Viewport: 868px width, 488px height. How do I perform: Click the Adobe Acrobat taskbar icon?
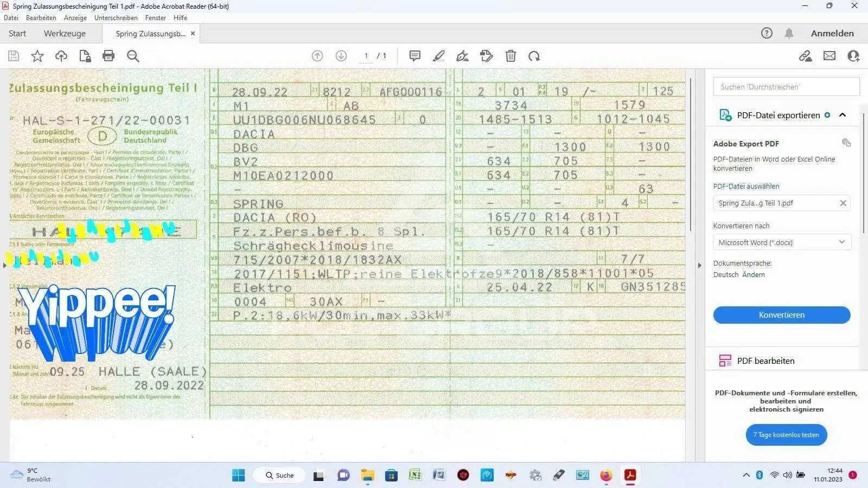click(x=630, y=476)
